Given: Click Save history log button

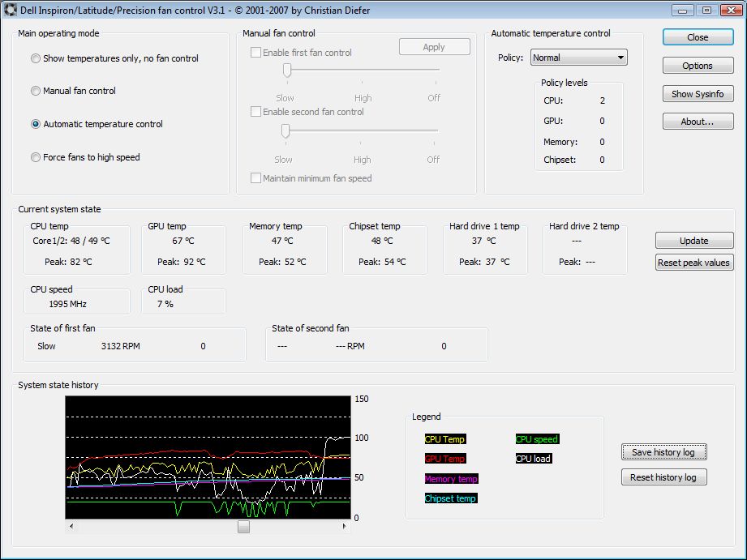Looking at the screenshot, I should pos(663,452).
